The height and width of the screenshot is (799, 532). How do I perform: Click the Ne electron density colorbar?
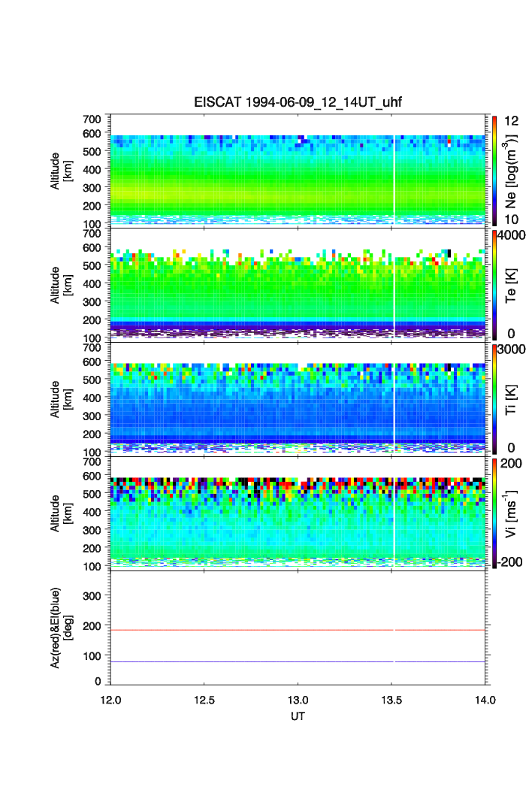494,170
